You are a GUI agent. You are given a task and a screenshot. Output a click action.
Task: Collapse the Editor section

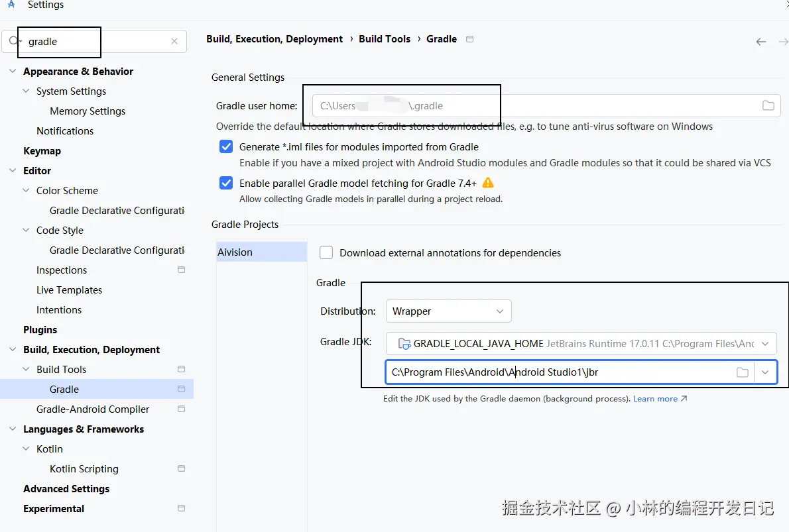(x=13, y=170)
